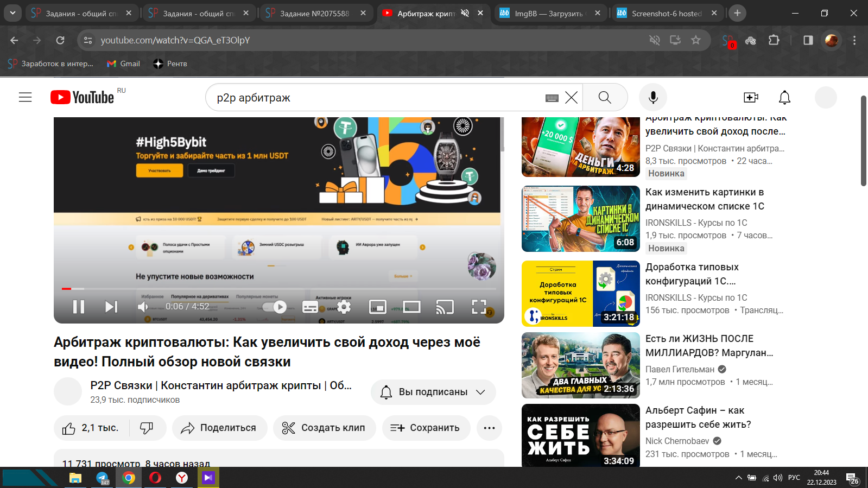Open Есть ли ЖИЗНЬ ПОСЛЕ МИЛЛИАРДОВ video
The width and height of the screenshot is (868, 488).
click(x=709, y=346)
